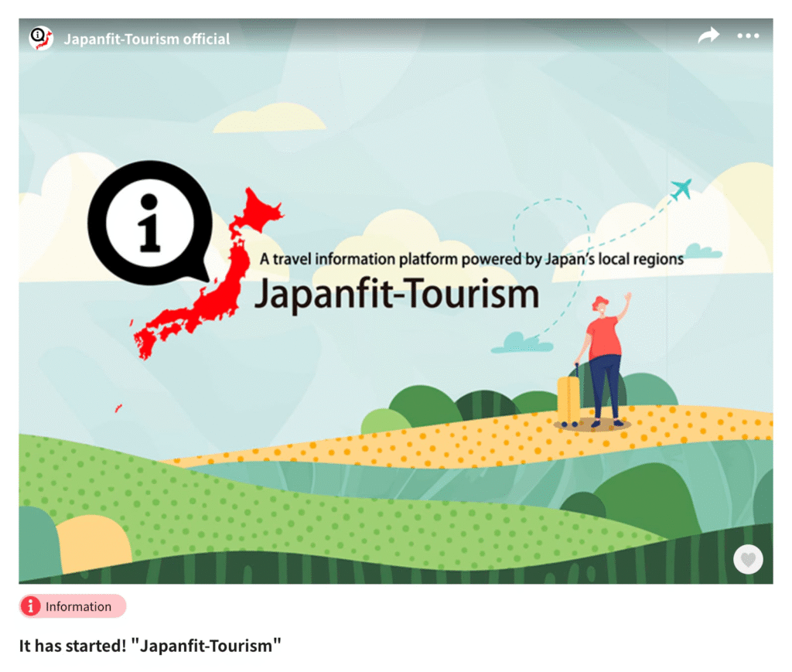This screenshot has height=672, width=792.
Task: Click the share arrow icon
Action: coord(708,36)
